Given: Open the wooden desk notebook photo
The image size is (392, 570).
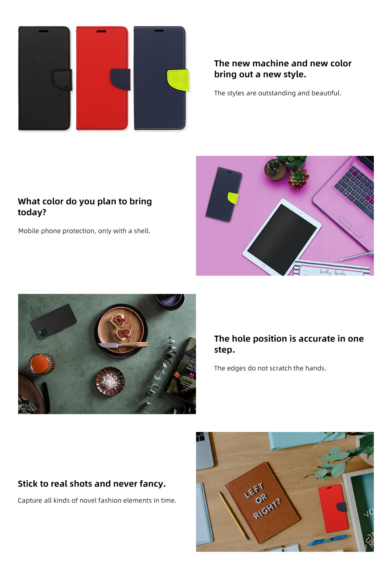Looking at the screenshot, I should coord(285,492).
